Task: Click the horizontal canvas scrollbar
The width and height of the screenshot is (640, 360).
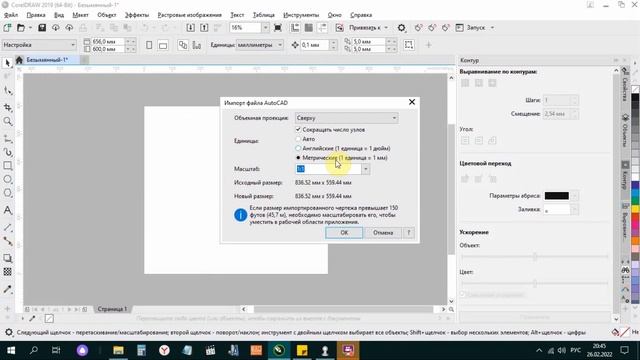Action: (x=343, y=309)
